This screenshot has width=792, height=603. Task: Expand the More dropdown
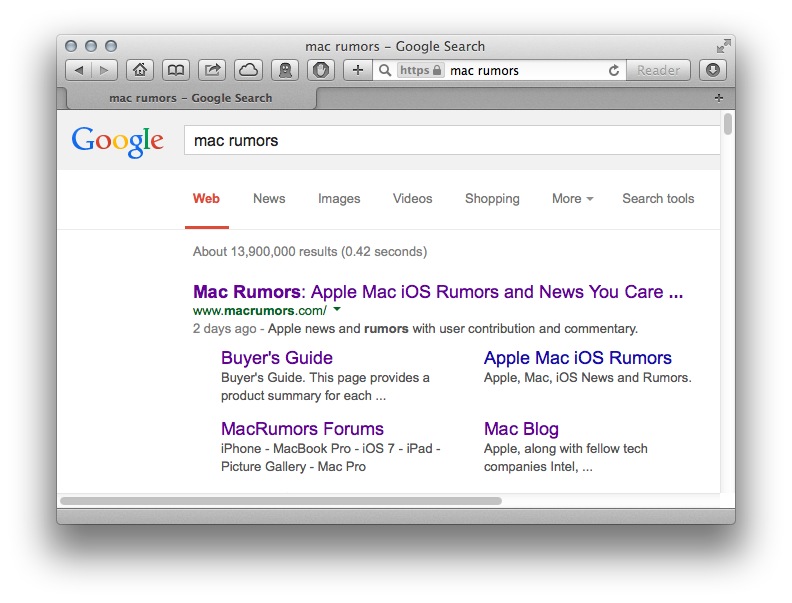(x=572, y=198)
